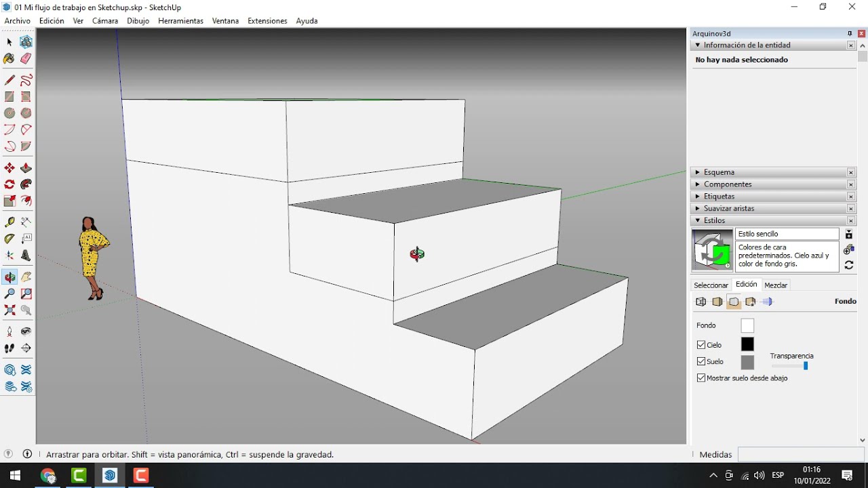868x488 pixels.
Task: Select the 3D Text tool
Action: tap(26, 256)
